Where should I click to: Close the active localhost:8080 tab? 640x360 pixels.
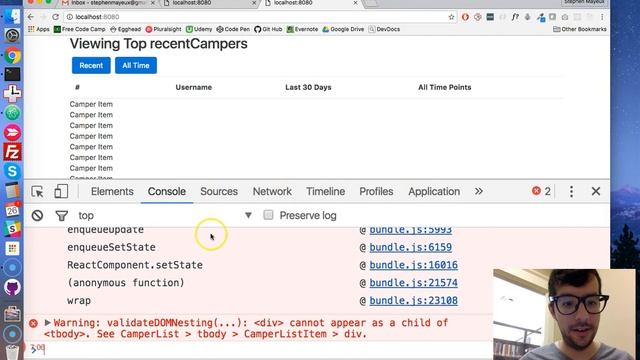[355, 3]
